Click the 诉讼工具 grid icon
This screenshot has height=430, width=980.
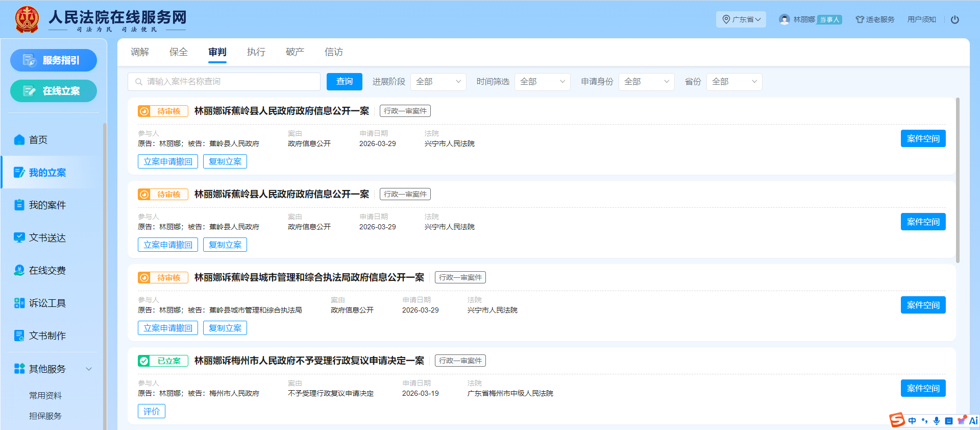19,303
